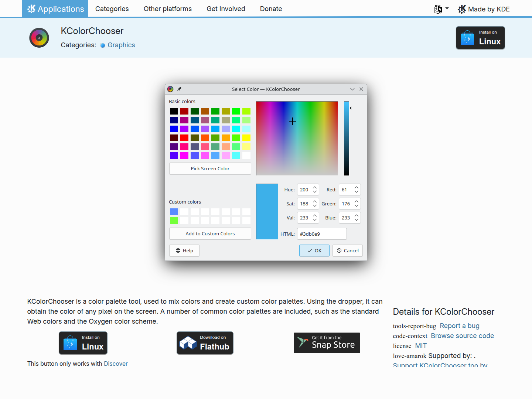Click the Made by KDE logo link
Screen dimensions: 532x399
point(484,9)
